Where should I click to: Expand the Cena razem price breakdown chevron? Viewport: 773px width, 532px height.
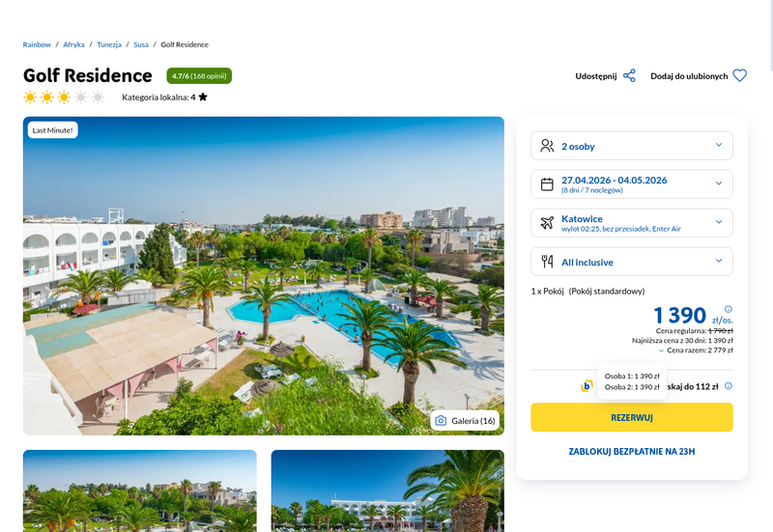pos(661,350)
